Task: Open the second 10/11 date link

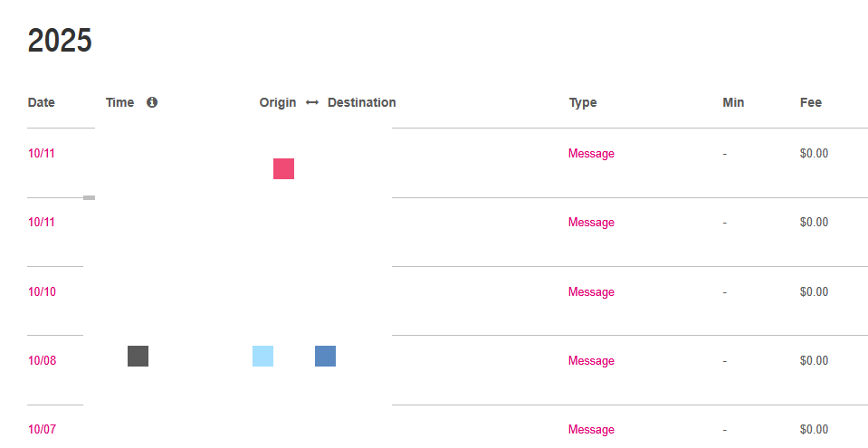Action: 42,222
